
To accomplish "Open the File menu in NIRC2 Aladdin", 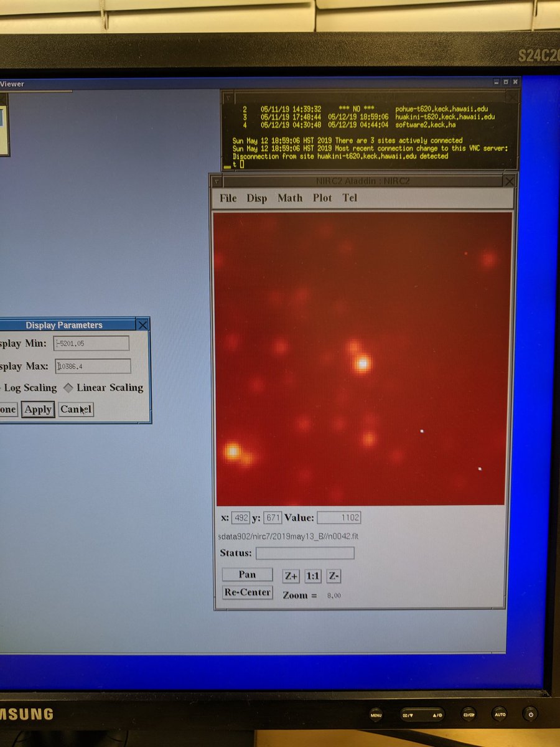I will [228, 198].
